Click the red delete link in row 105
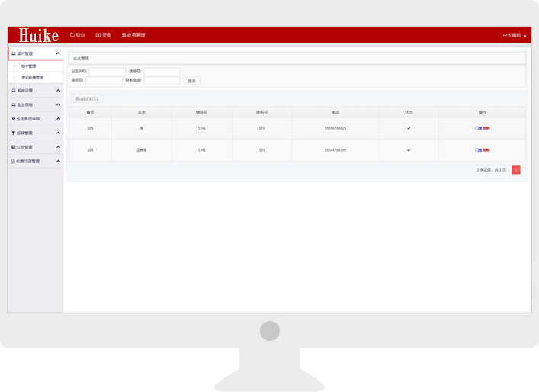The width and height of the screenshot is (539, 392). tap(486, 128)
